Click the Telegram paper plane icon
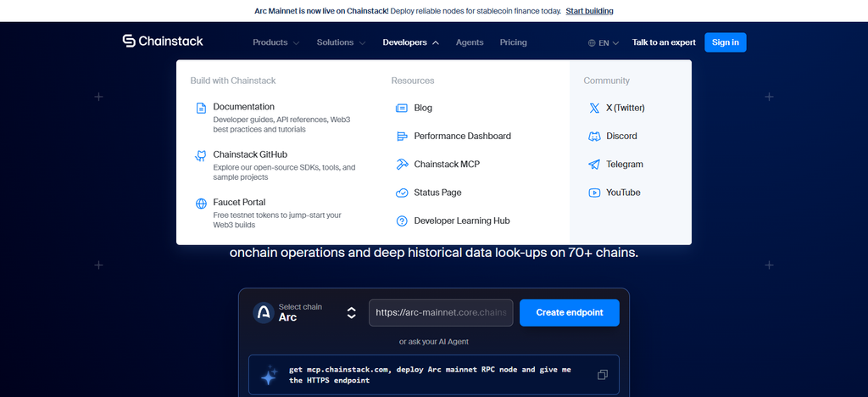The width and height of the screenshot is (868, 397). (594, 165)
